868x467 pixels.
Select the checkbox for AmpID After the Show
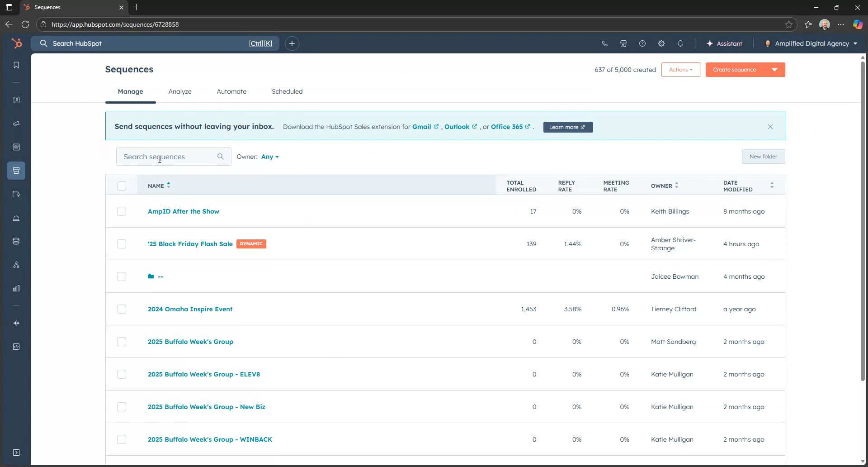pyautogui.click(x=121, y=211)
